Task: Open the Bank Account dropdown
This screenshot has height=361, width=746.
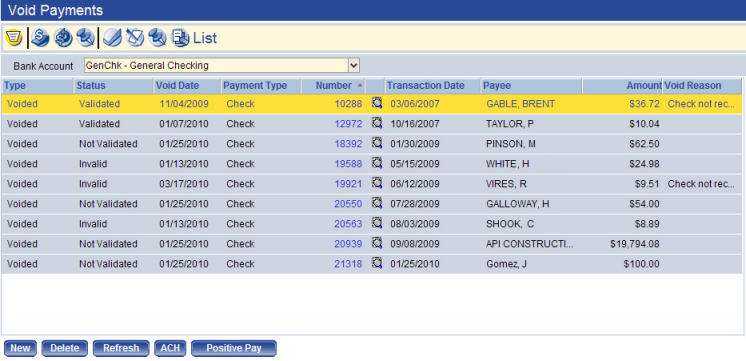Action: (353, 66)
